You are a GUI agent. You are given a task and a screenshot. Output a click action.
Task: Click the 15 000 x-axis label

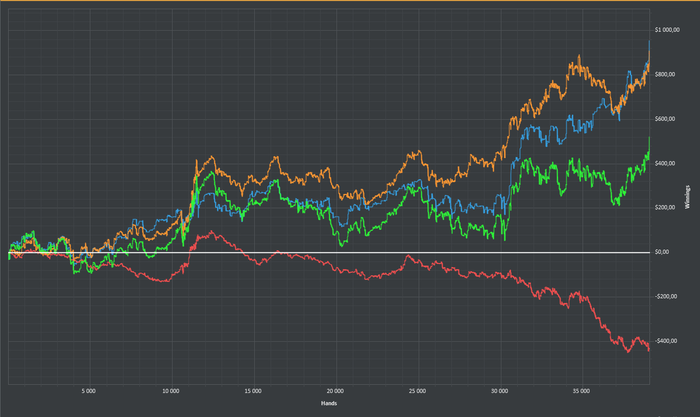click(253, 392)
